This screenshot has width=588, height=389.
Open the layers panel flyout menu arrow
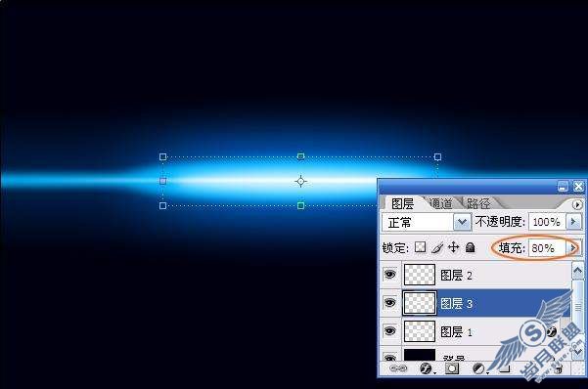coord(577,204)
